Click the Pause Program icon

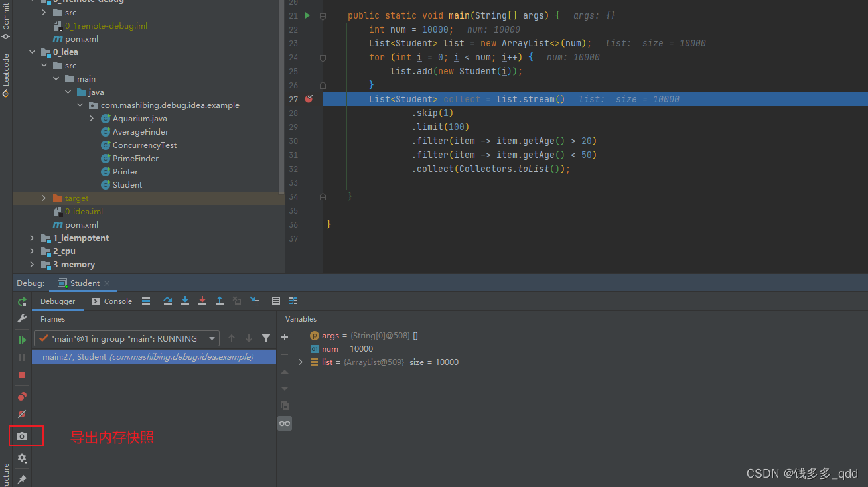point(22,357)
